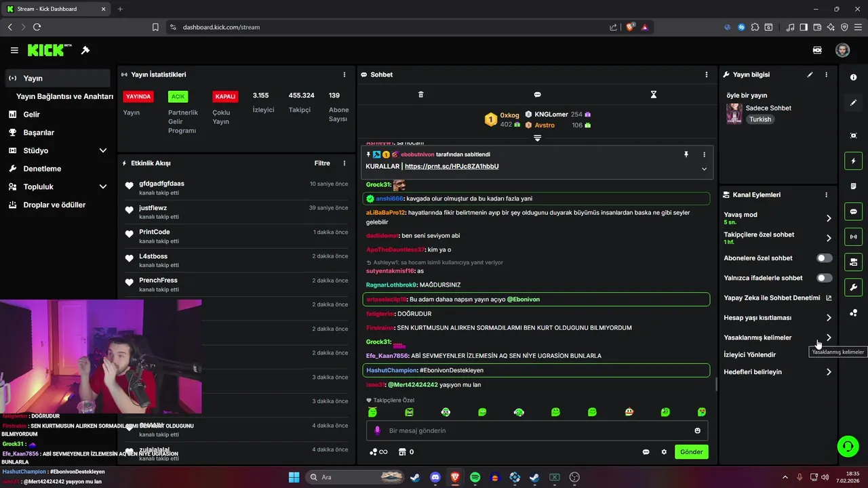Click the info icon in right sidebar
The height and width of the screenshot is (488, 868).
click(853, 77)
